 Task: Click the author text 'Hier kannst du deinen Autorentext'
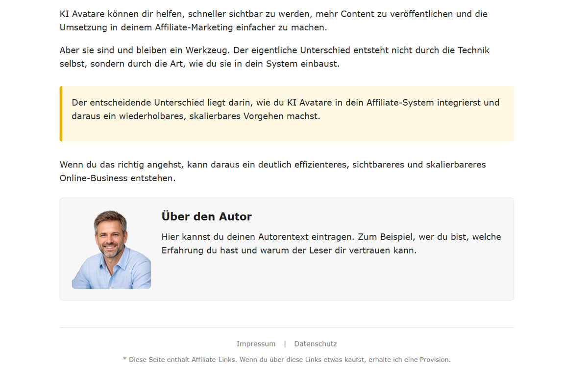pos(331,243)
